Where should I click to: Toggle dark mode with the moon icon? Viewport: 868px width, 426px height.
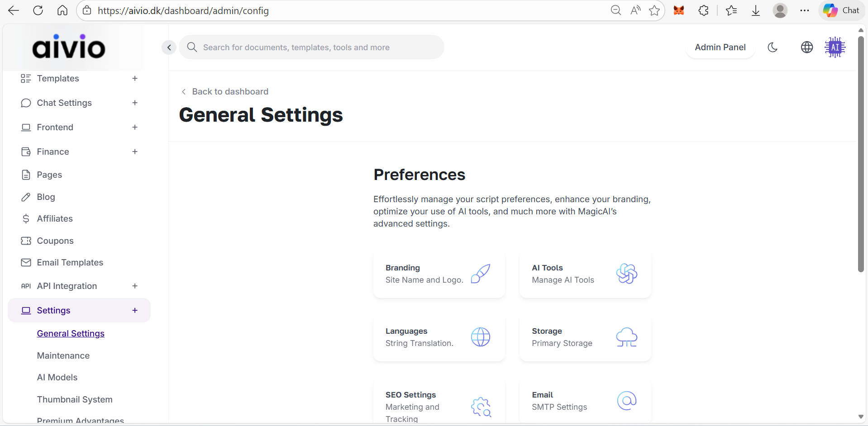[x=773, y=47]
